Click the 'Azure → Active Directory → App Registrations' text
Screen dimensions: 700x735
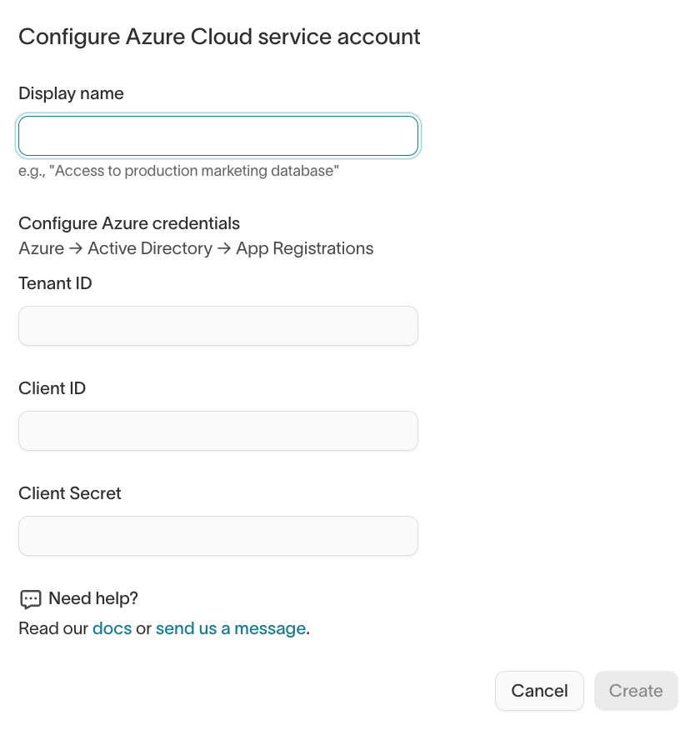coord(196,248)
